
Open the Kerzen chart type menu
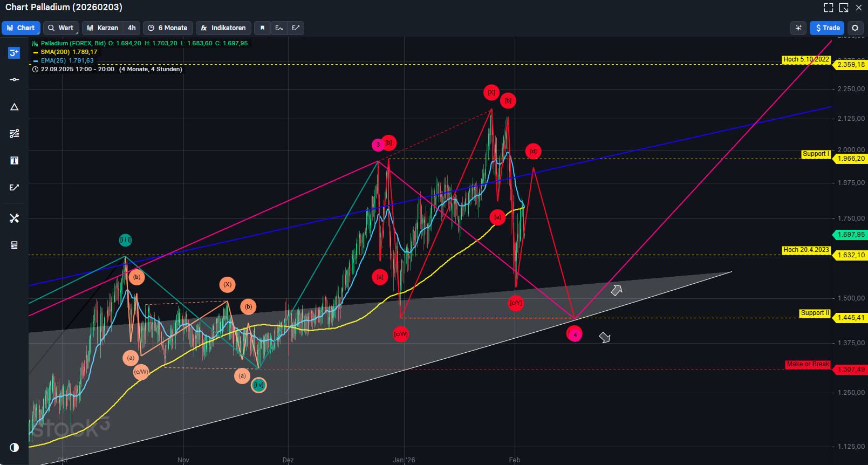click(103, 28)
